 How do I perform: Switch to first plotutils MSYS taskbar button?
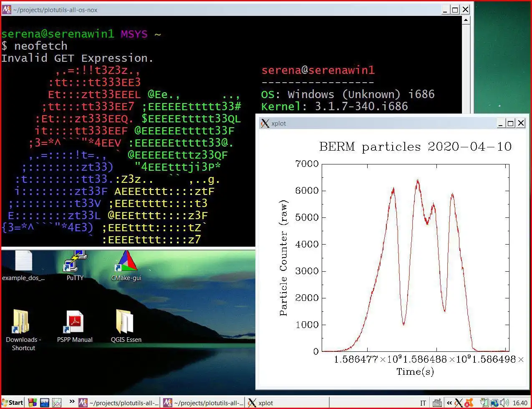coord(119,403)
